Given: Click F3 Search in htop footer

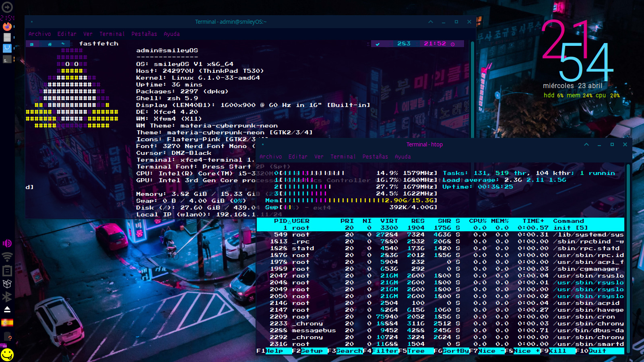Looking at the screenshot, I should 345,351.
